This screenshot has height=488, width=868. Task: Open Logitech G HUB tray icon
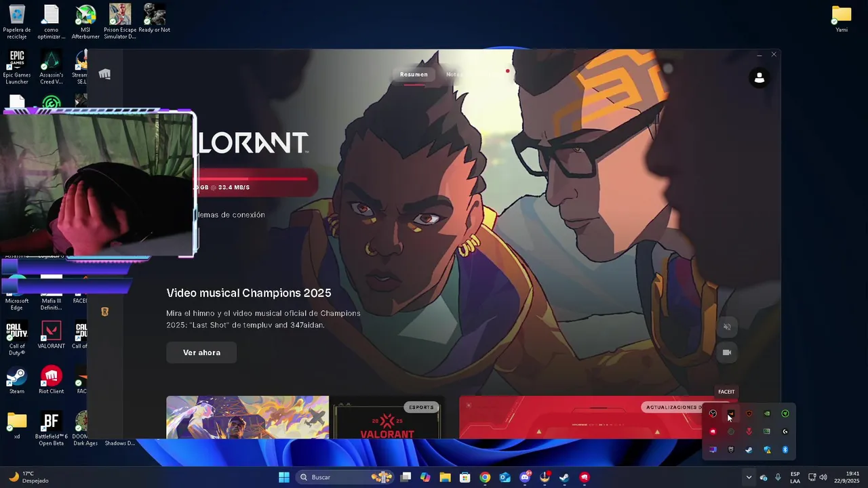tap(785, 432)
